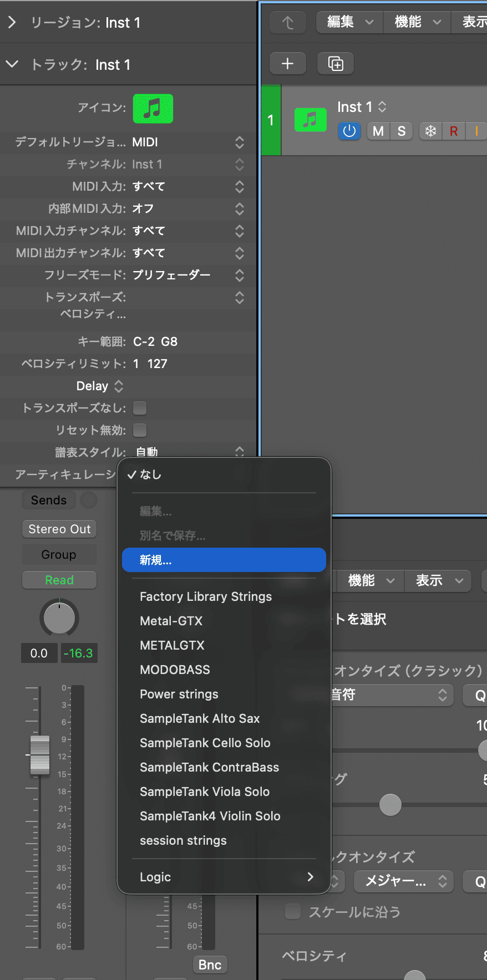Click the Inst 1 track header instrument icon
The width and height of the screenshot is (487, 980).
[x=311, y=120]
